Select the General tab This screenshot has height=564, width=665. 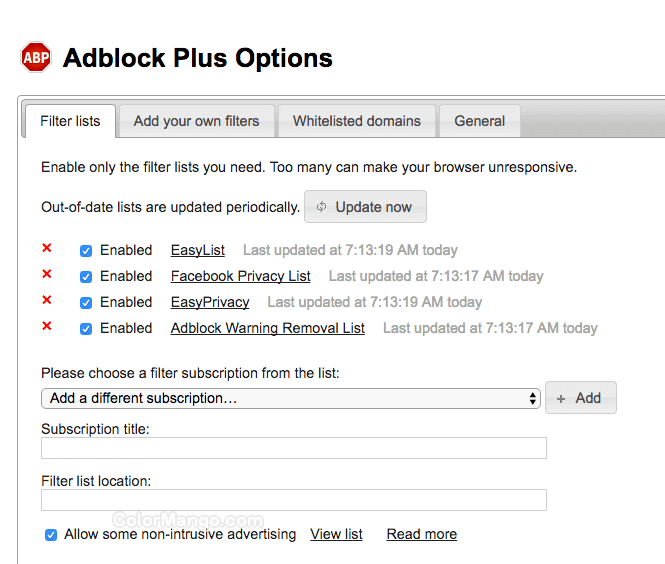click(479, 121)
